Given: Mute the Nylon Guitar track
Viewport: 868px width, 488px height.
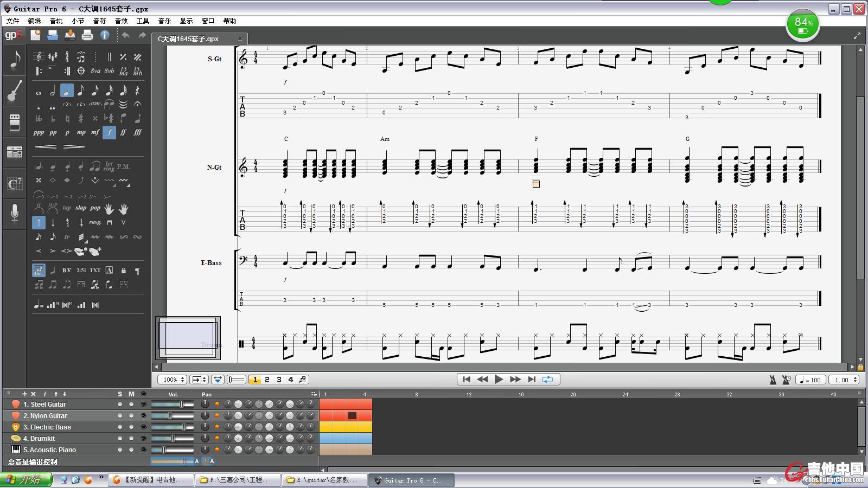Looking at the screenshot, I should coord(131,415).
